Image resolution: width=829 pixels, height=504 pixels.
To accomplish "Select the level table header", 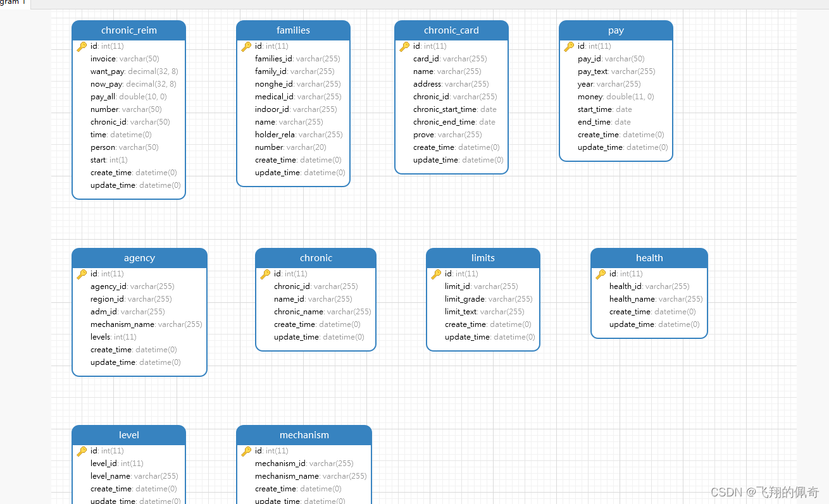I will (128, 435).
